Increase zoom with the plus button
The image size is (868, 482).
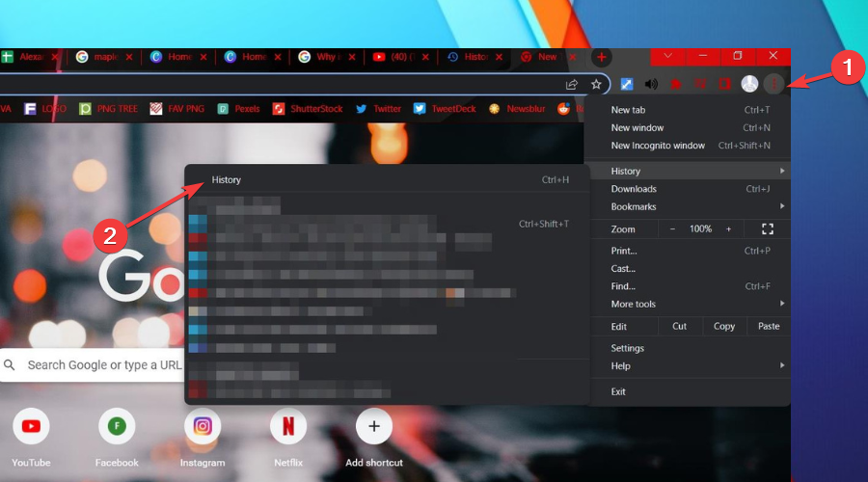point(728,229)
